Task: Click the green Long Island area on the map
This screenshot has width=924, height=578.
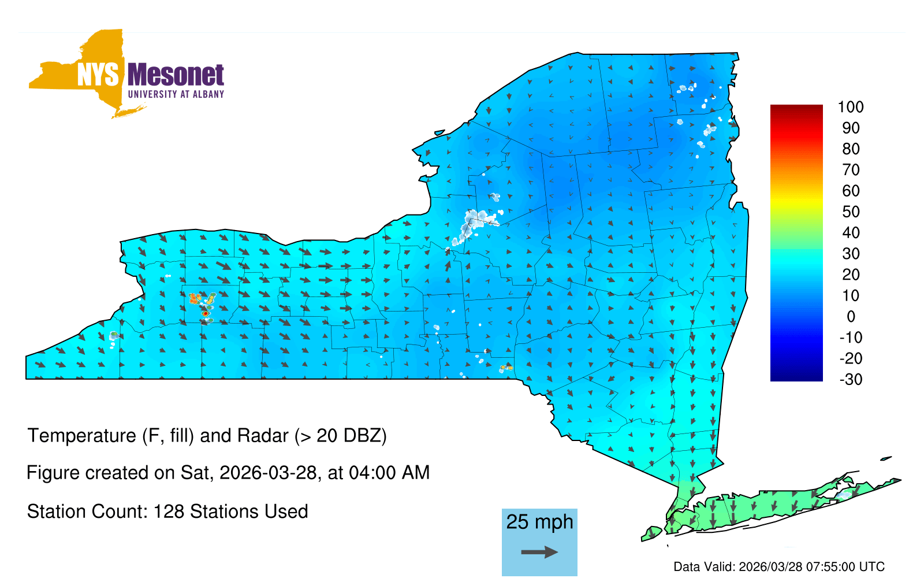Action: (768, 506)
